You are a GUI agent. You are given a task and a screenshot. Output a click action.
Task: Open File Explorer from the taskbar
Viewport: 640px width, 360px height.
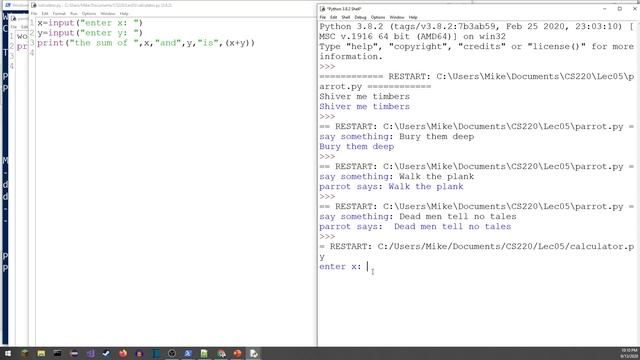pos(41,353)
